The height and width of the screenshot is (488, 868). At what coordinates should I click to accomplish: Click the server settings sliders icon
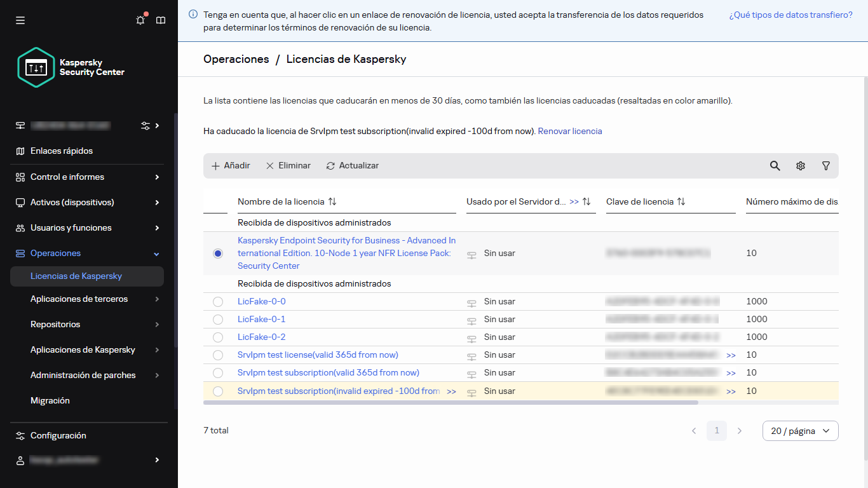(x=146, y=126)
